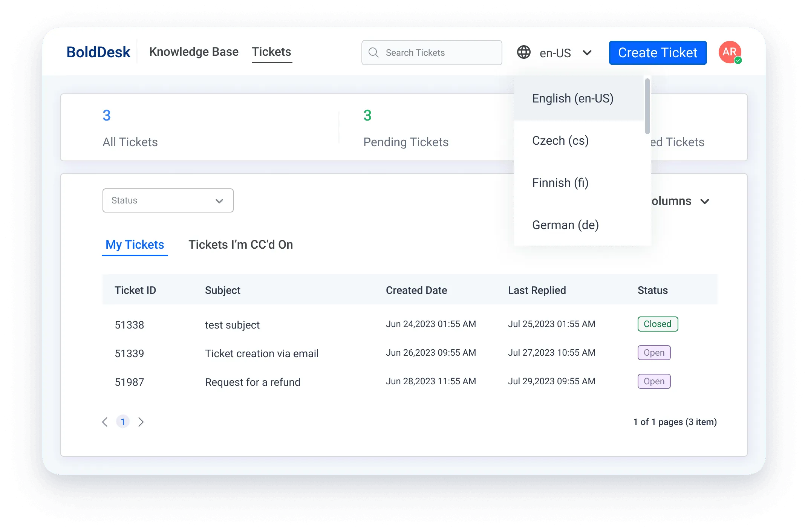Select page 1 in the pagination control
The width and height of the screenshot is (808, 532).
pyautogui.click(x=123, y=422)
